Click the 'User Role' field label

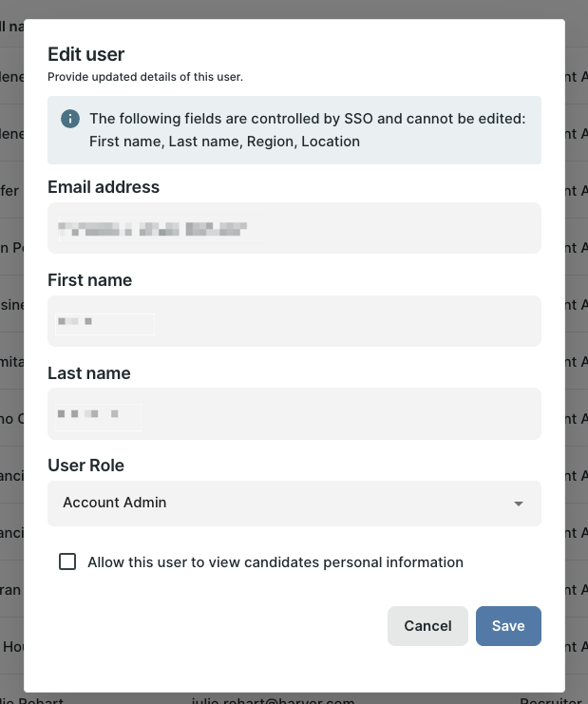[x=86, y=466]
